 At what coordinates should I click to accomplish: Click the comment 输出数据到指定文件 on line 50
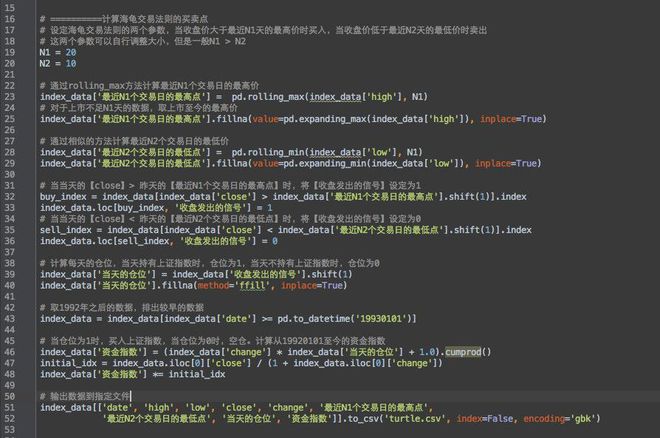[85, 396]
